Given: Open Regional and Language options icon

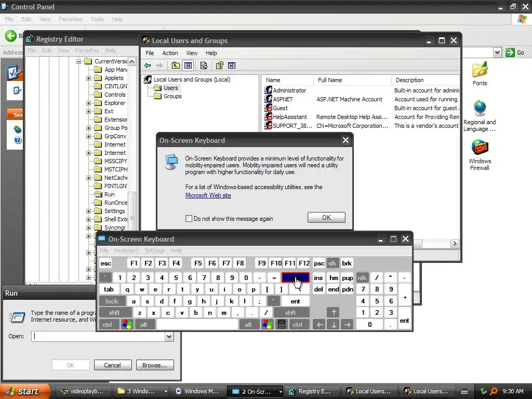Looking at the screenshot, I should coord(480,116).
